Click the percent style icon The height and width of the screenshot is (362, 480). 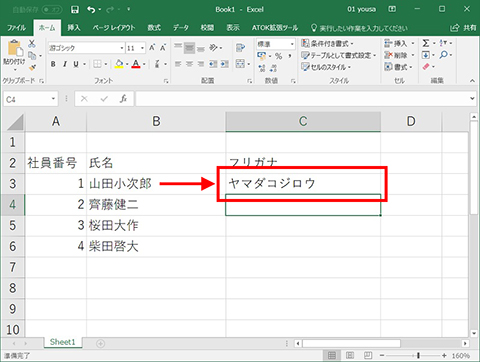[279, 56]
